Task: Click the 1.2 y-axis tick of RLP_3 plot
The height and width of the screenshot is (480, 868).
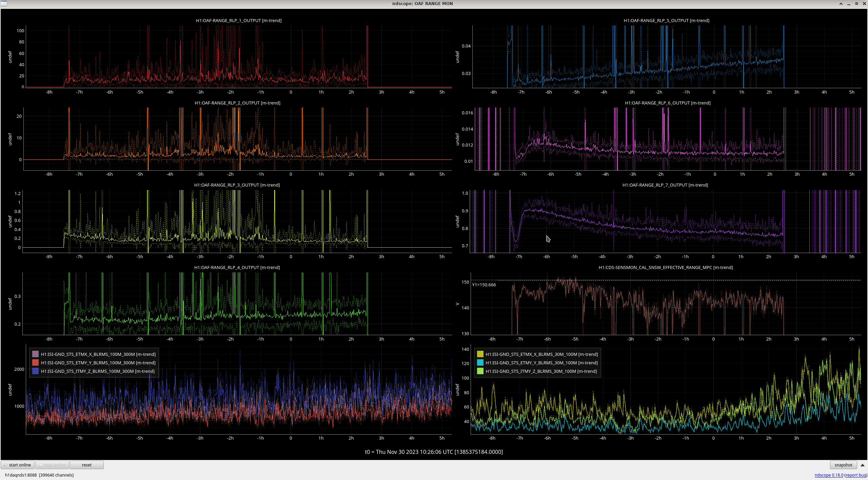Action: [x=18, y=193]
